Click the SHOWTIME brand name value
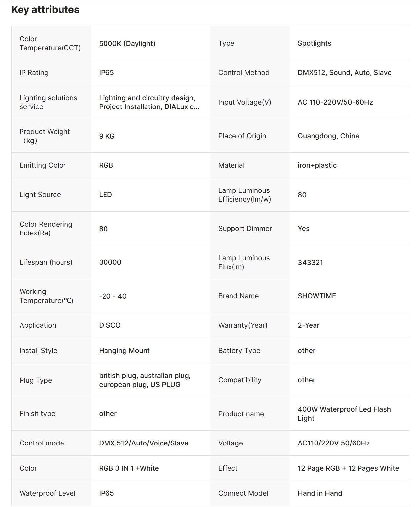Image resolution: width=420 pixels, height=507 pixels. tap(316, 296)
